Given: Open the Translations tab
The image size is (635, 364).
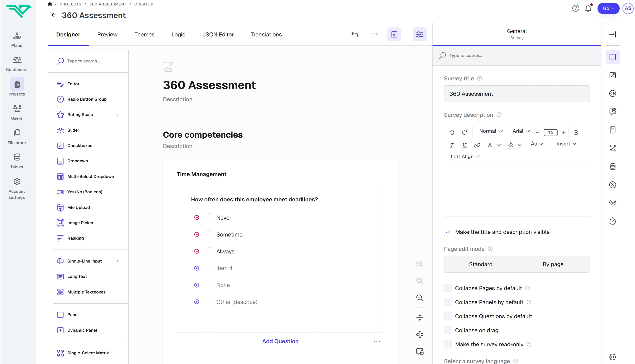Looking at the screenshot, I should pos(266,34).
